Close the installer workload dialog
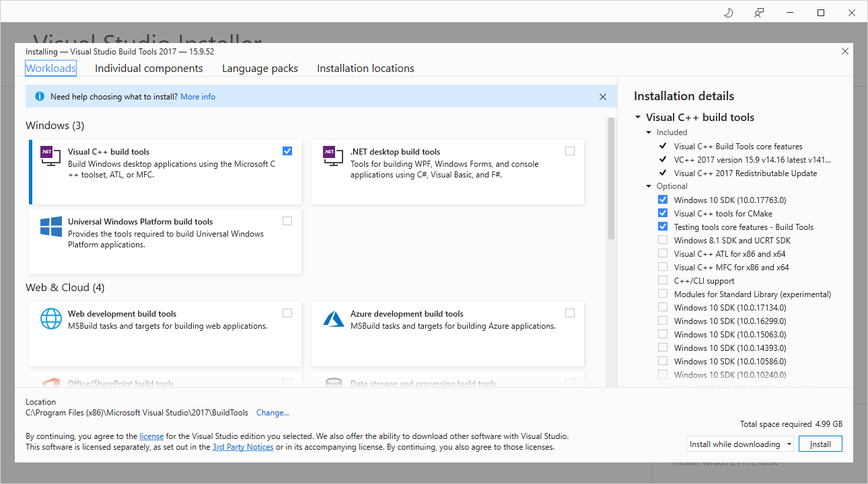The width and height of the screenshot is (868, 484). (845, 51)
